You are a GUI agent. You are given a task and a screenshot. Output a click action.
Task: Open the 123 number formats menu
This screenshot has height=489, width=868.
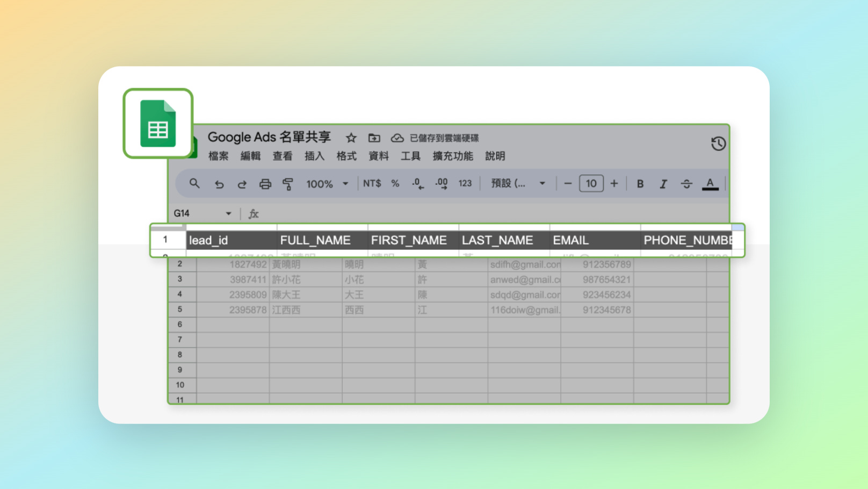[x=465, y=184]
